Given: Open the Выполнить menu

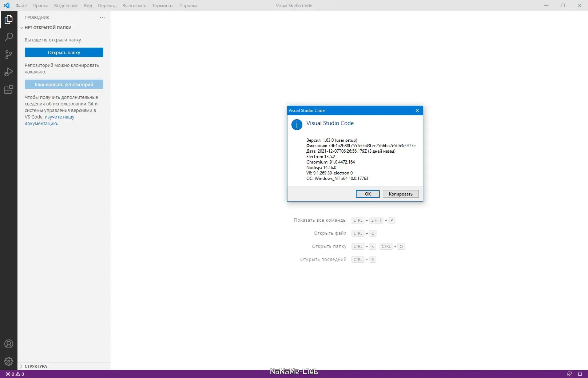Looking at the screenshot, I should pos(134,5).
